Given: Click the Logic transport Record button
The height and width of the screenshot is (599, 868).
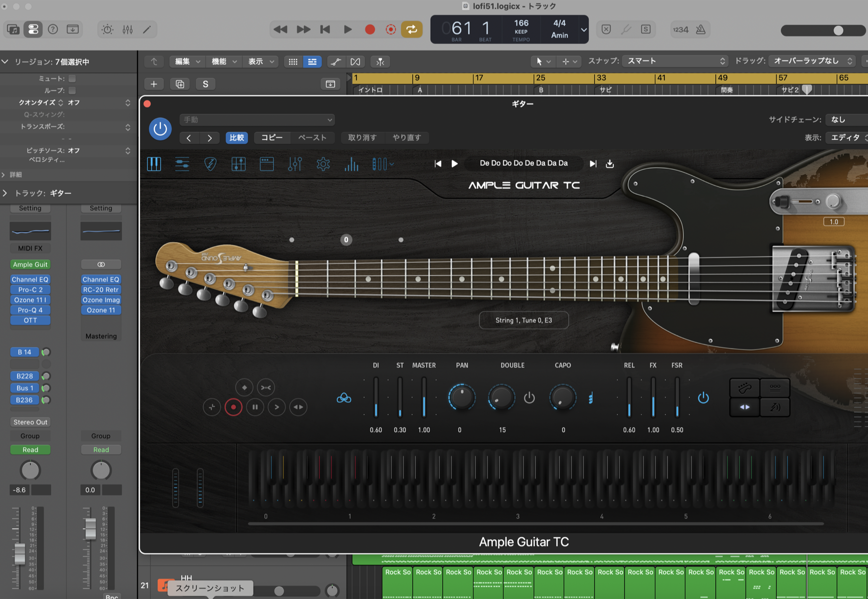Looking at the screenshot, I should (370, 29).
